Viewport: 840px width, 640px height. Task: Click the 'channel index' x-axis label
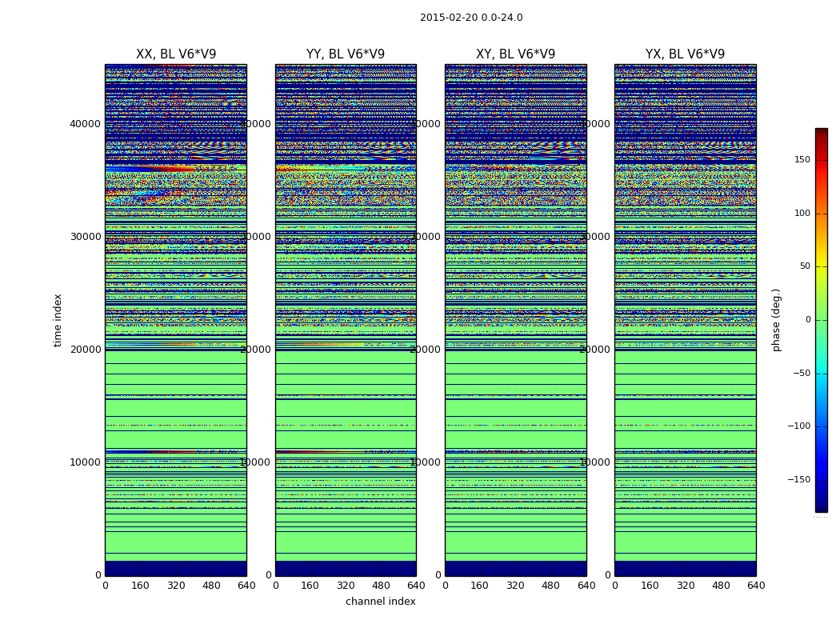click(x=381, y=602)
